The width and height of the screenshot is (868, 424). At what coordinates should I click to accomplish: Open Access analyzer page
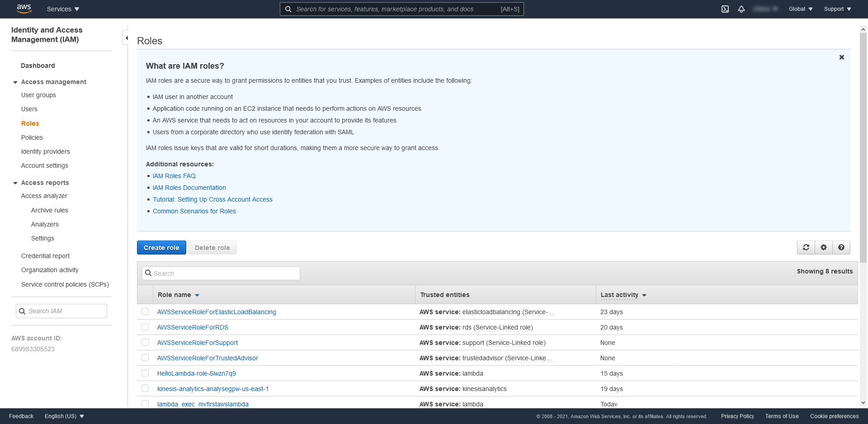coord(44,196)
